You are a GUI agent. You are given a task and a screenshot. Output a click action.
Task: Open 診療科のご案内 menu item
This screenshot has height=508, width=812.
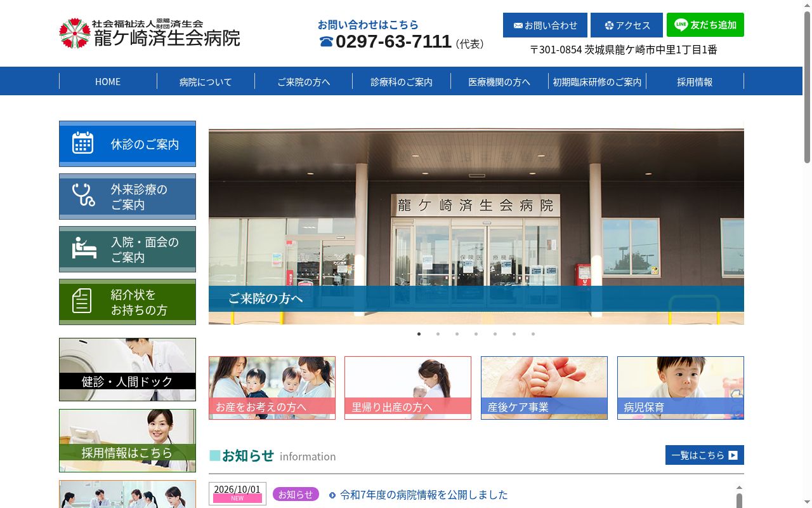pyautogui.click(x=402, y=81)
